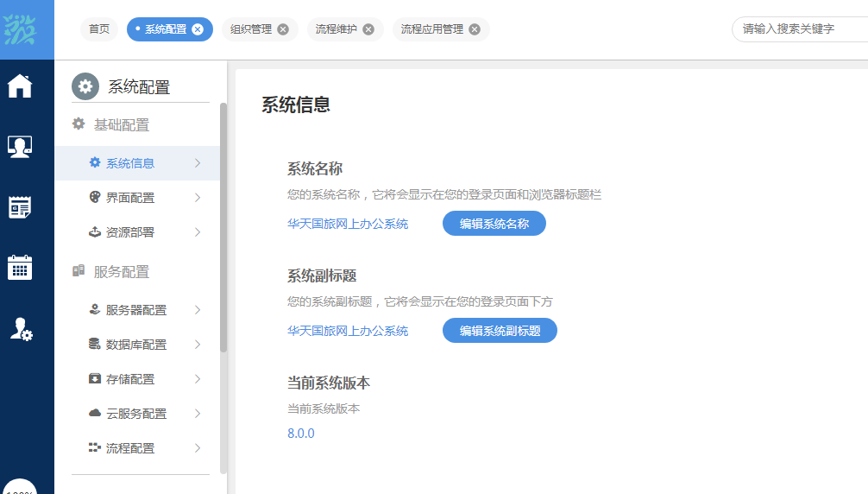Click the 编辑系统副标题 button
The image size is (868, 494).
(500, 330)
